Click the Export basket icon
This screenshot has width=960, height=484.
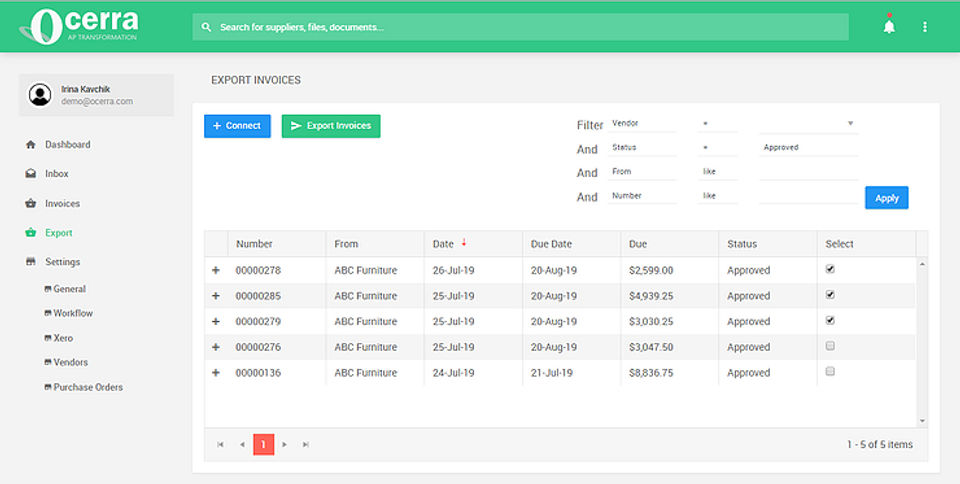[31, 233]
